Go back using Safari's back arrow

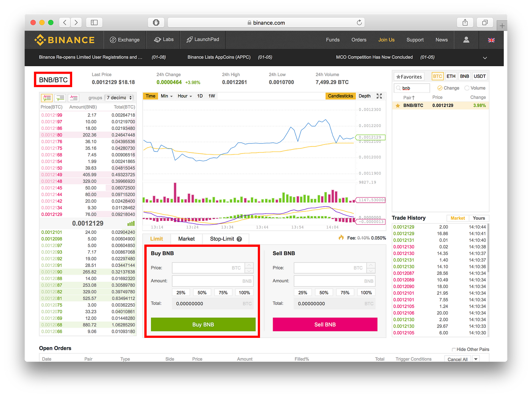(x=65, y=23)
